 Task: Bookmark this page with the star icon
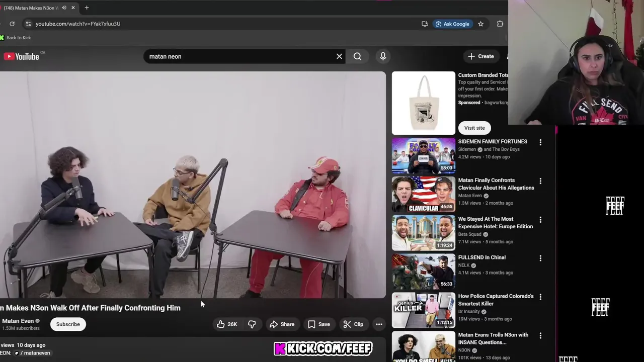click(480, 24)
